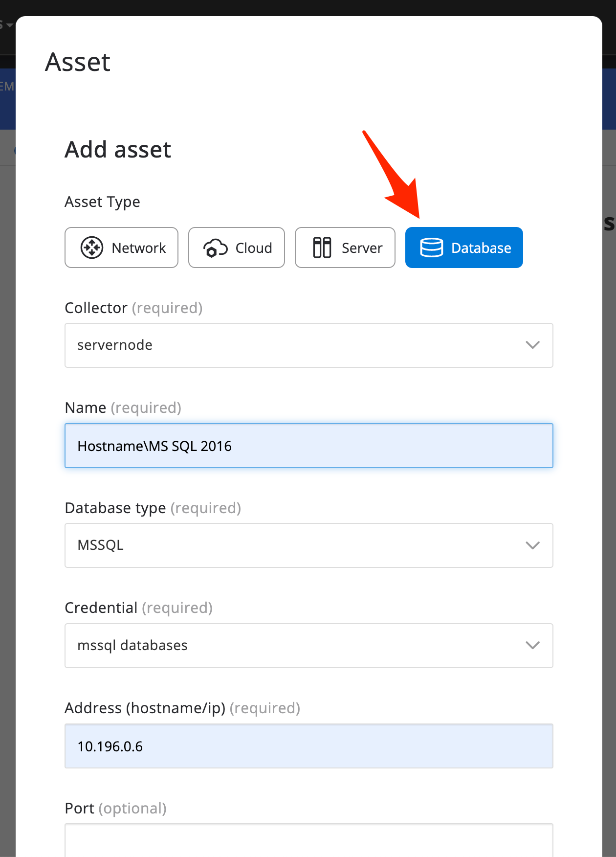Click the Address field containing 10.196.0.6

309,746
